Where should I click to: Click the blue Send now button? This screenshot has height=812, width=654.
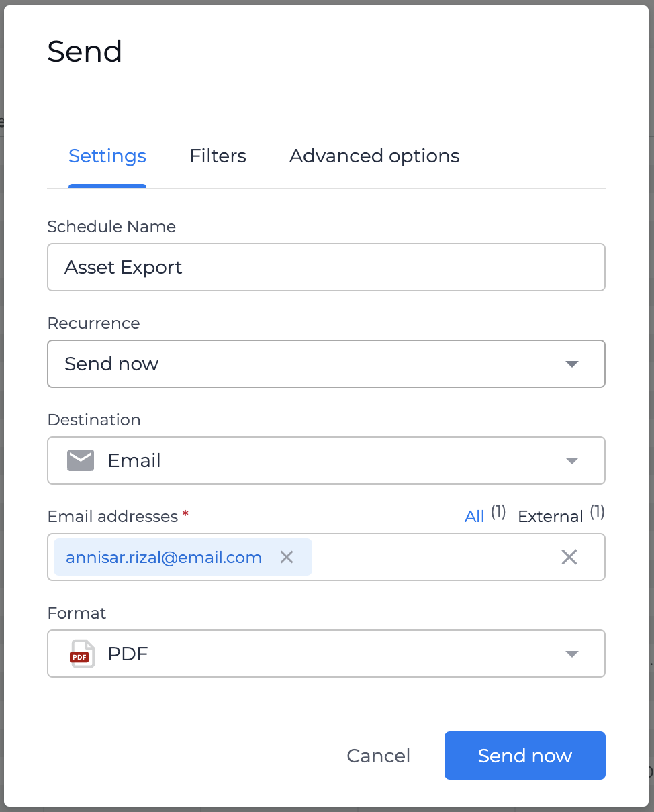coord(525,756)
